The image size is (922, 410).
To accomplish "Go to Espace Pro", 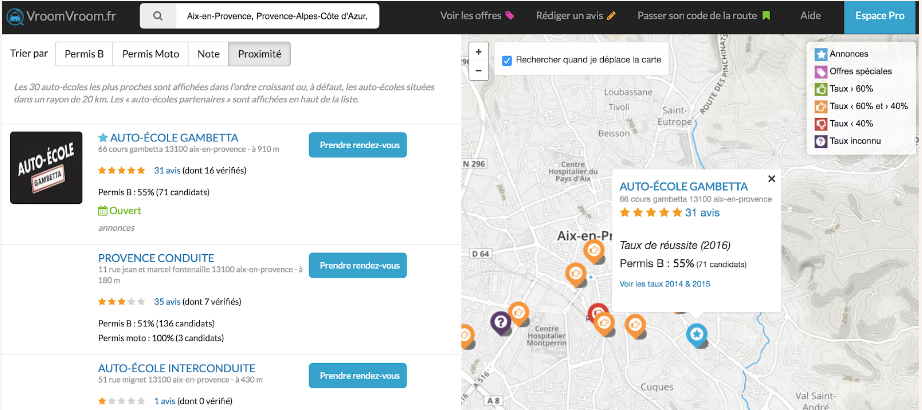I will pos(880,16).
